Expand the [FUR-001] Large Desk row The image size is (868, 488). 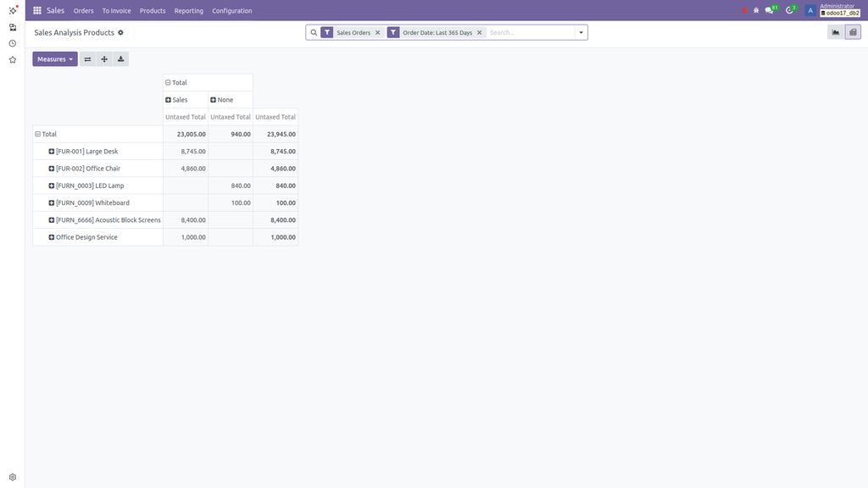(52, 152)
